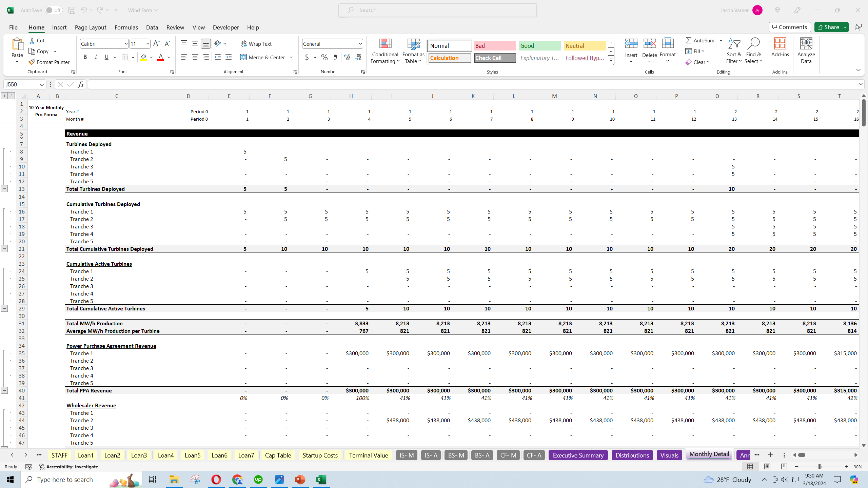Open Format as Table gallery
The height and width of the screenshot is (488, 868).
point(413,51)
